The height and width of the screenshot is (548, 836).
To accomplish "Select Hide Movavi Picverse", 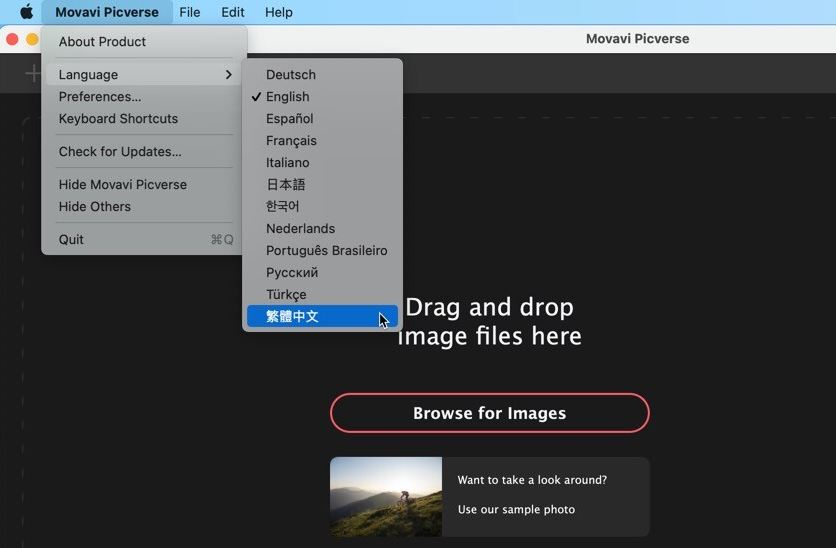I will 144,184.
